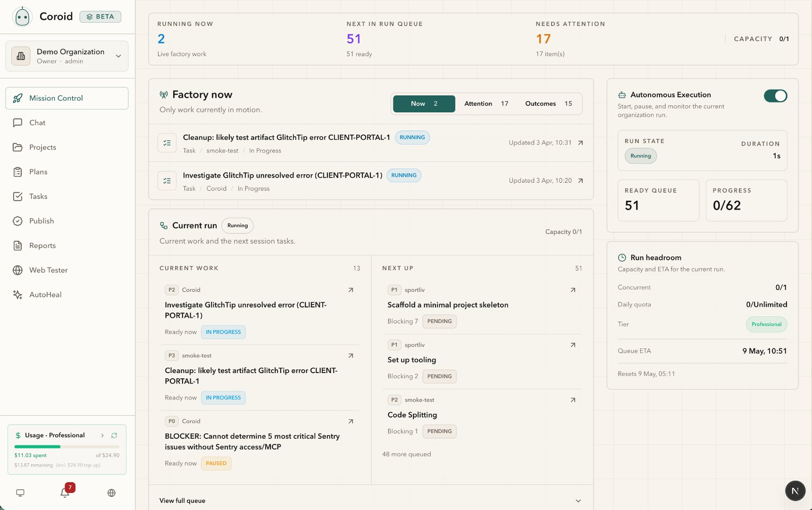Click RUNNING badge on Investigate GlitchTip row
Viewport: 812px width, 510px height.
coord(404,175)
